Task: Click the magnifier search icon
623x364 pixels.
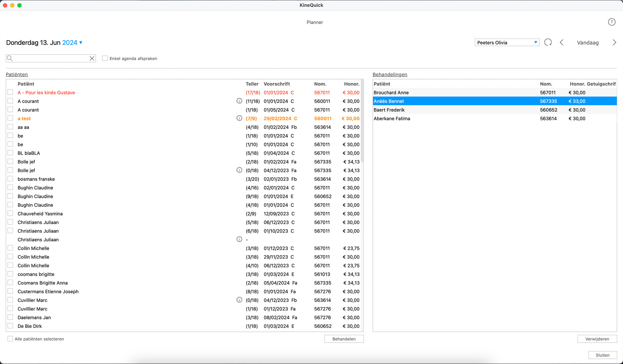Action: coord(10,58)
